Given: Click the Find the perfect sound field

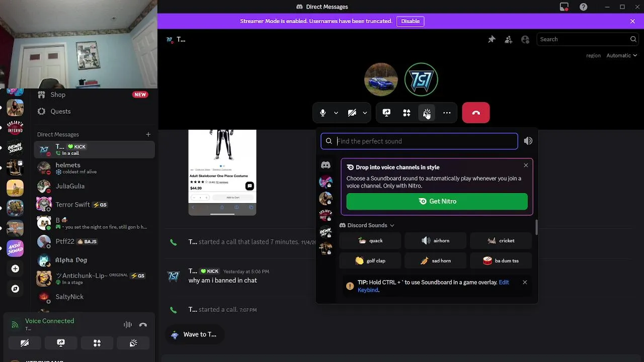Looking at the screenshot, I should pyautogui.click(x=419, y=141).
